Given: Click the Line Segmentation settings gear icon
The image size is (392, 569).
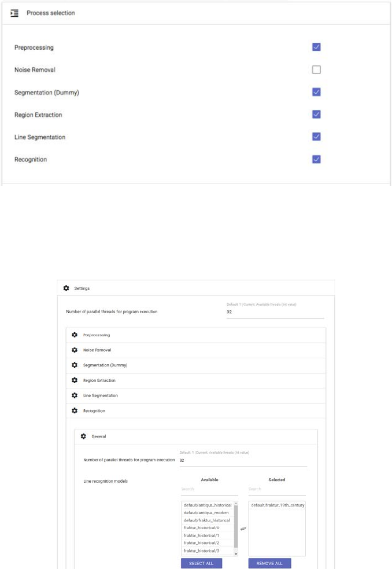Looking at the screenshot, I should (x=75, y=395).
